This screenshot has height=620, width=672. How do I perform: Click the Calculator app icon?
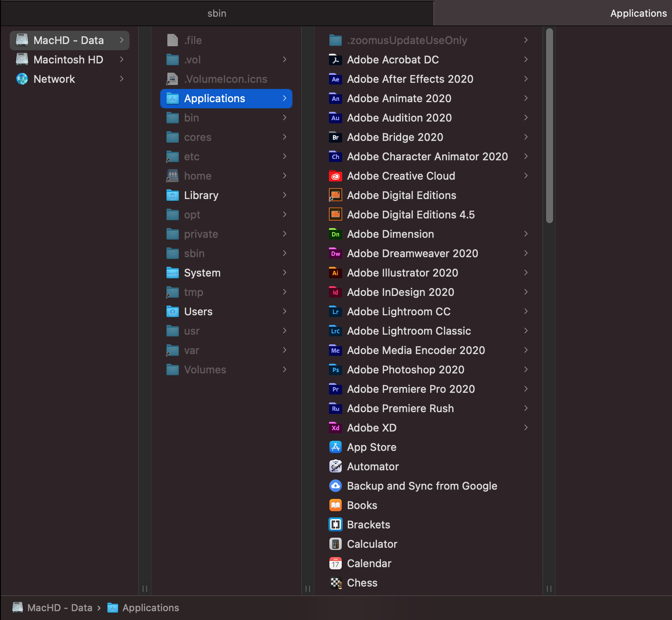[x=336, y=544]
